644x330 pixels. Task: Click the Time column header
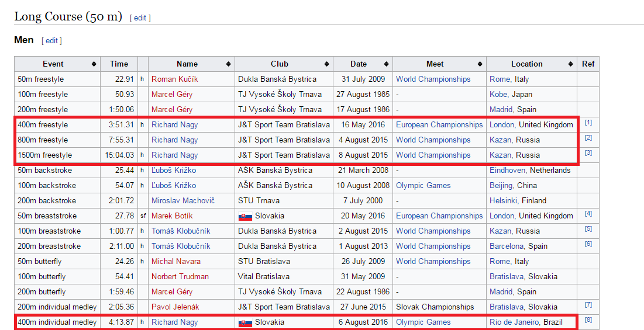[x=119, y=64]
